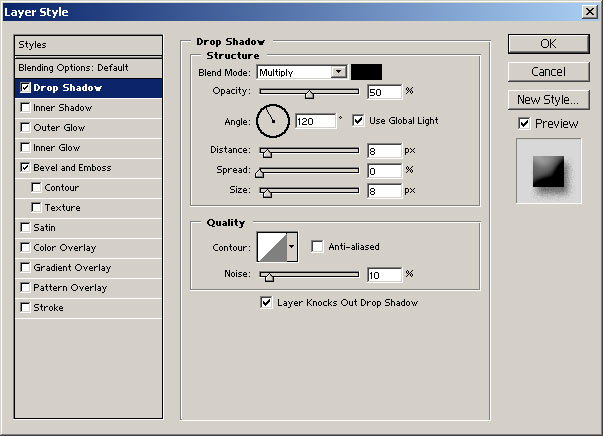Uncheck Layer Knocks Out Drop Shadow
The height and width of the screenshot is (436, 603).
click(x=266, y=302)
